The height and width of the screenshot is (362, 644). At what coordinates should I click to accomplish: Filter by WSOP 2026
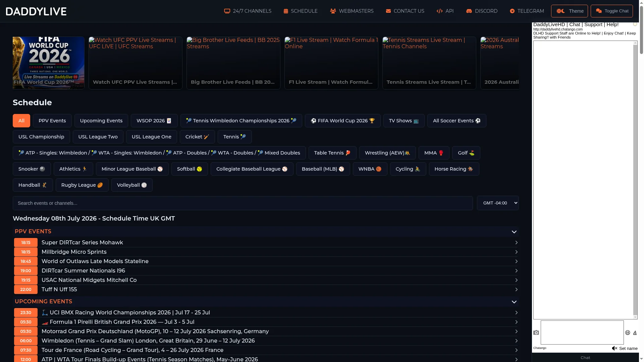click(154, 121)
